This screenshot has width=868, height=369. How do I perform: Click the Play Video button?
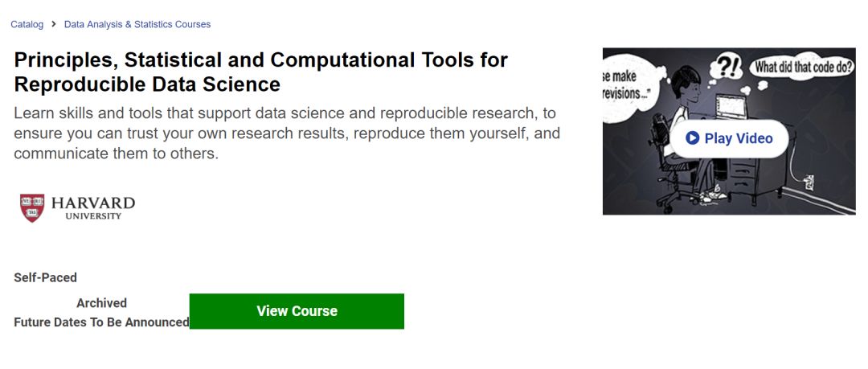[729, 138]
